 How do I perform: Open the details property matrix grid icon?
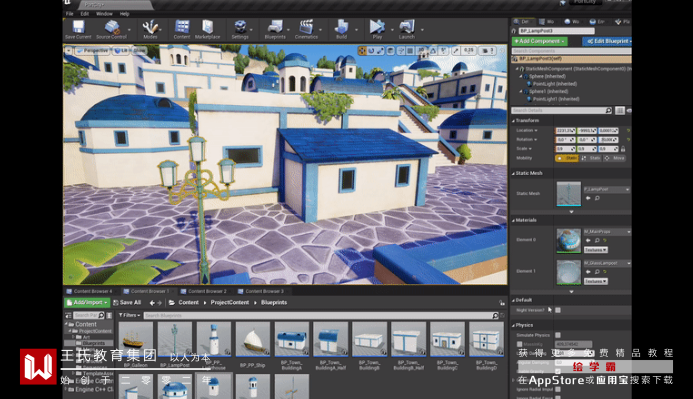(620, 110)
